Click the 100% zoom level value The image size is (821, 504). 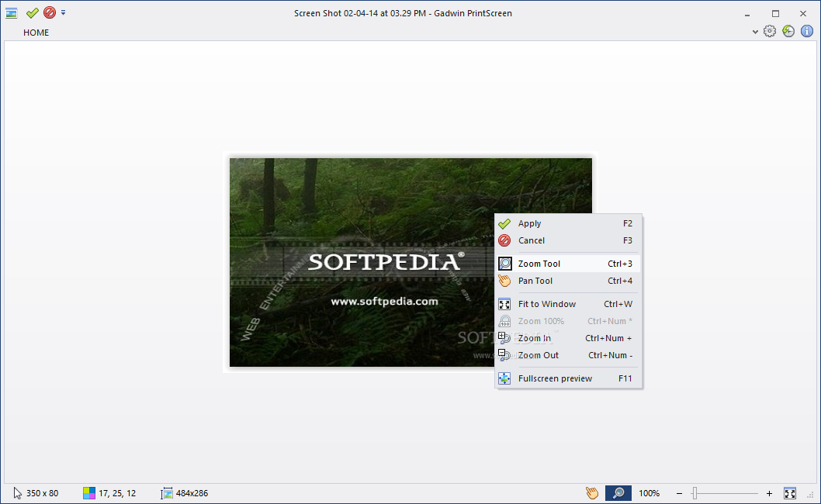(650, 493)
